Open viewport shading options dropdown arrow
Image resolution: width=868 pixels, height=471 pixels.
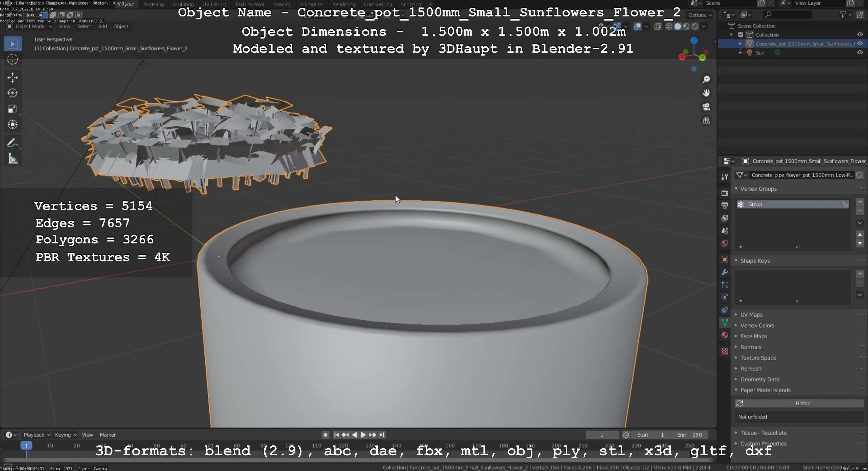point(703,26)
